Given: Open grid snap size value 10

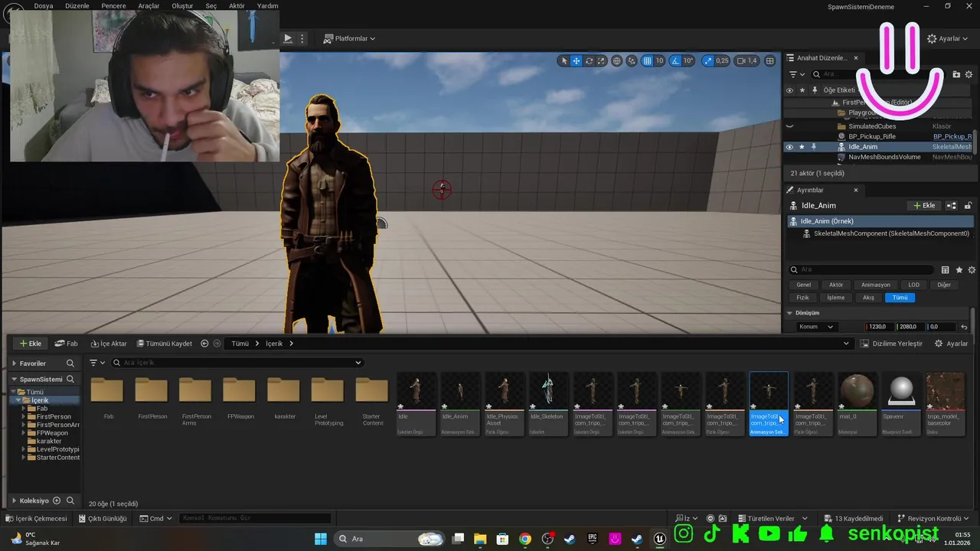Looking at the screenshot, I should coord(659,60).
